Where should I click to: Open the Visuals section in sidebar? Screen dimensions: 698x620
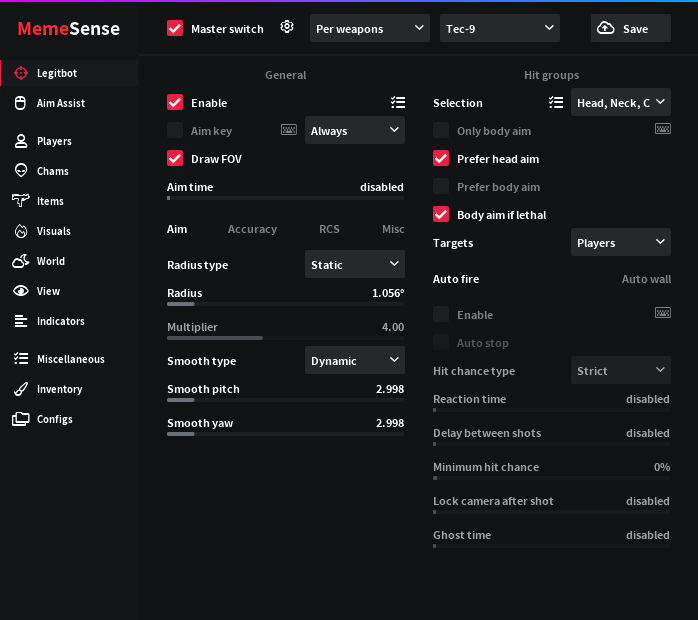pyautogui.click(x=53, y=231)
